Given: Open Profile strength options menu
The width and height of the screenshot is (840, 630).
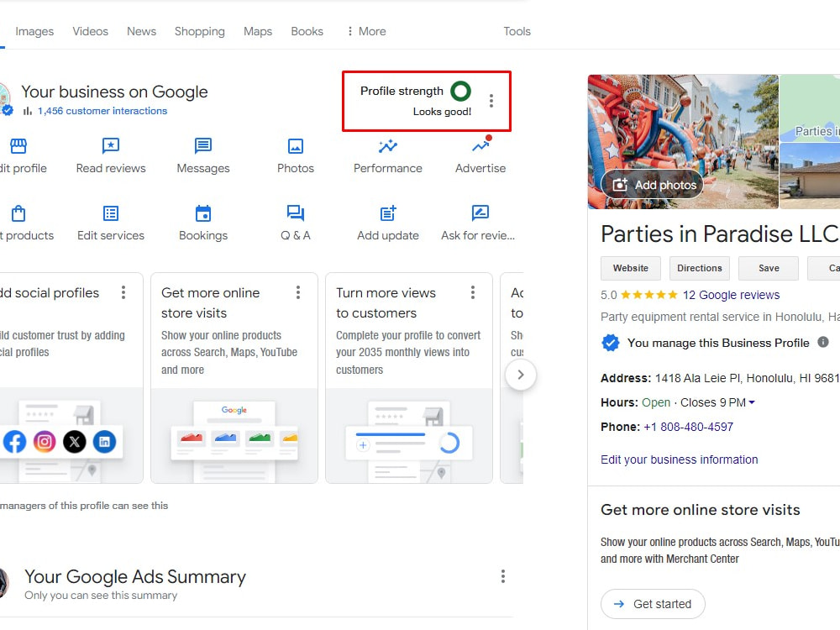Looking at the screenshot, I should click(x=491, y=101).
